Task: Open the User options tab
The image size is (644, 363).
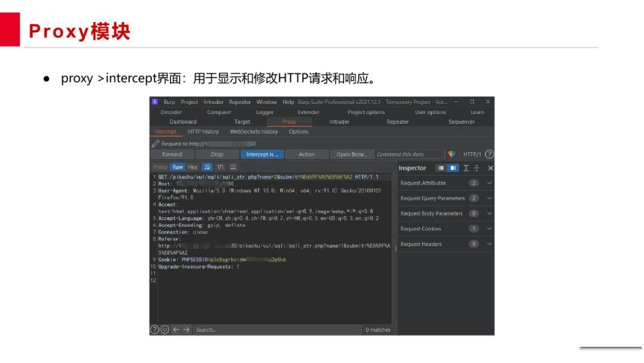Action: tap(431, 112)
